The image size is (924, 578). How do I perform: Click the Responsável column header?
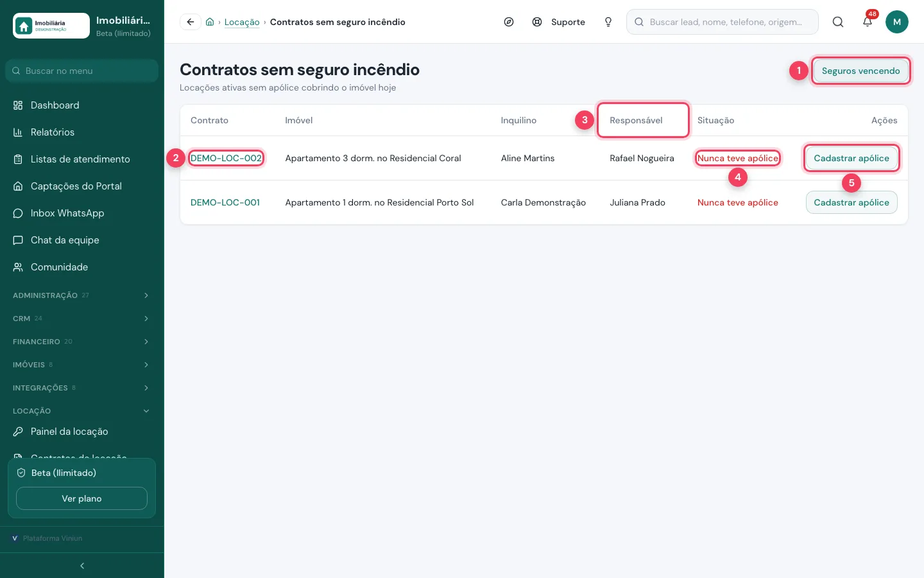636,120
